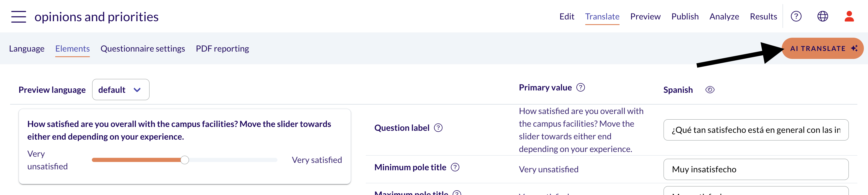Click the Muy insatisfecho input field
Image resolution: width=868 pixels, height=195 pixels.
tap(756, 169)
